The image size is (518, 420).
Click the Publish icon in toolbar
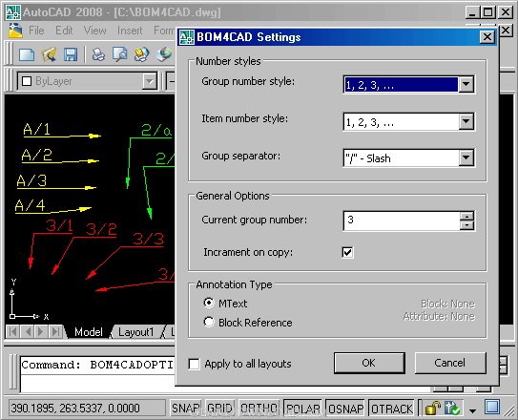(x=141, y=54)
